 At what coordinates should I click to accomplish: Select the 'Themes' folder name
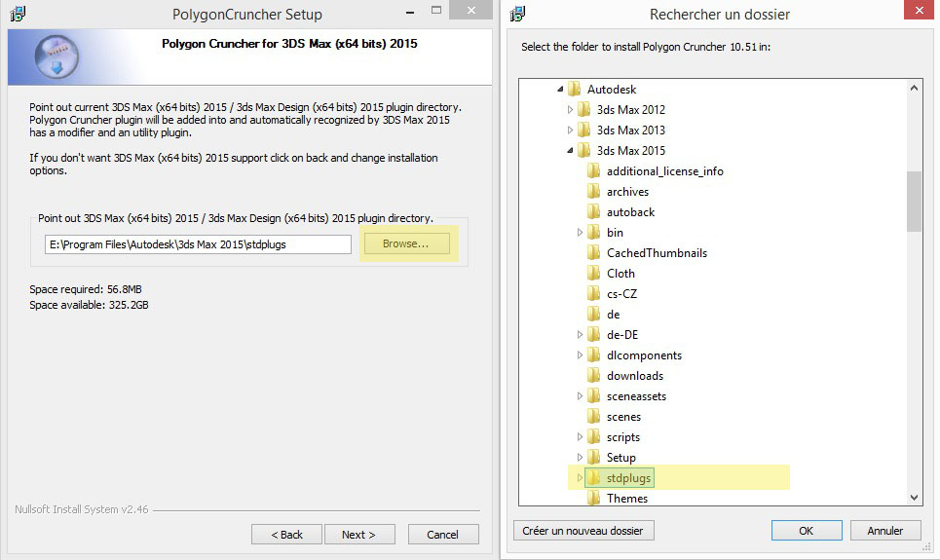(x=627, y=499)
